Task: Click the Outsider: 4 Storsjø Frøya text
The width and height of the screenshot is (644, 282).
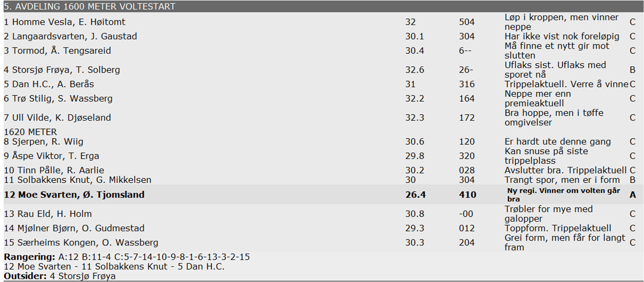Action: click(x=60, y=276)
